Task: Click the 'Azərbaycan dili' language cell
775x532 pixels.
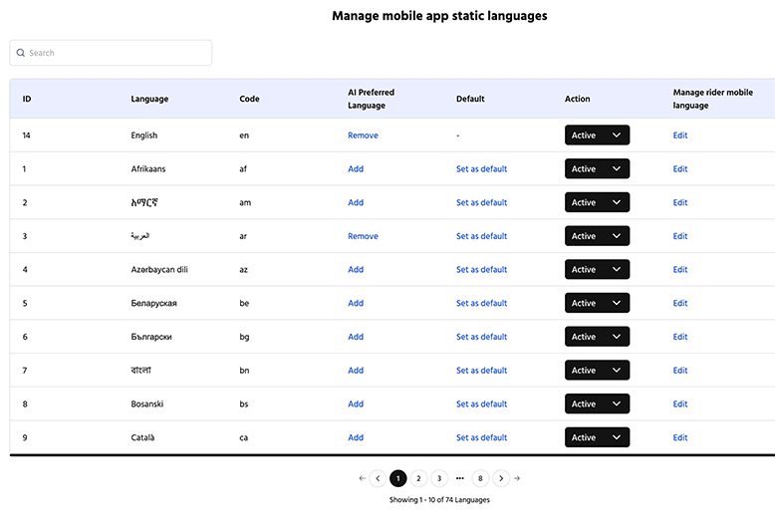Action: (x=159, y=269)
